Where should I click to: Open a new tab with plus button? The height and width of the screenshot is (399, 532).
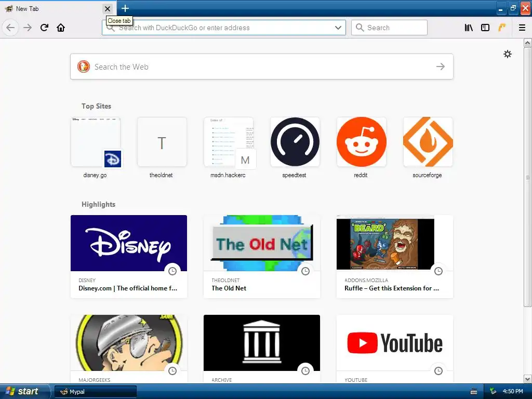tap(125, 8)
